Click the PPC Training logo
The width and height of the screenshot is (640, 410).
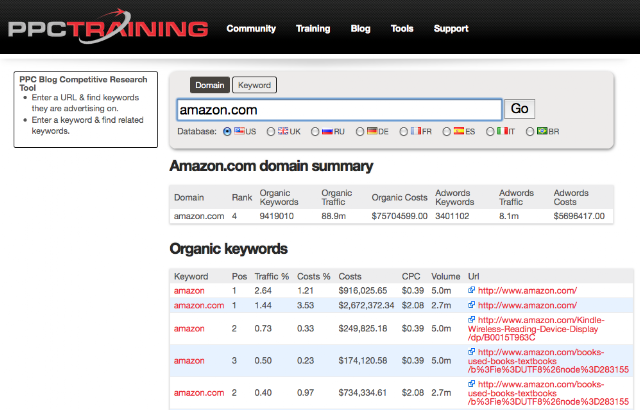108,27
